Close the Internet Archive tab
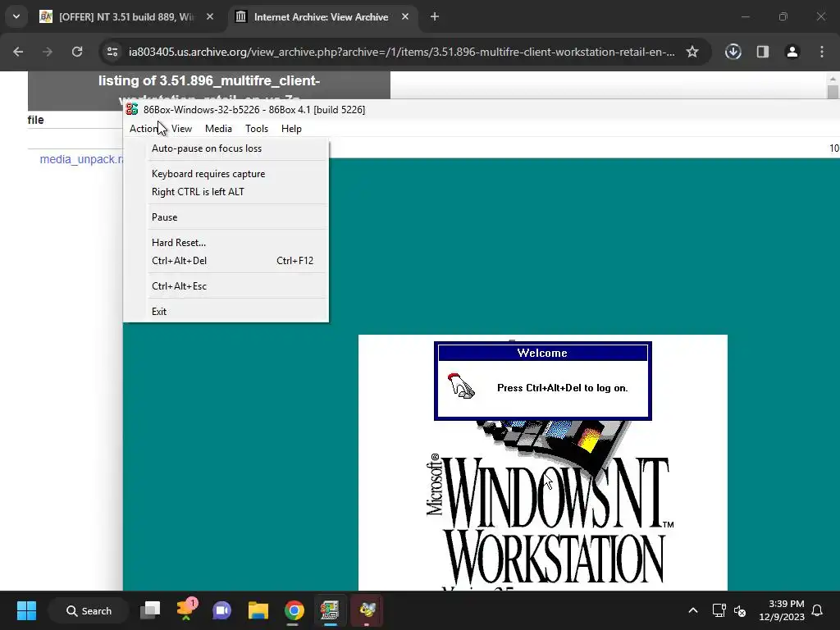Image resolution: width=840 pixels, height=630 pixels. [405, 17]
